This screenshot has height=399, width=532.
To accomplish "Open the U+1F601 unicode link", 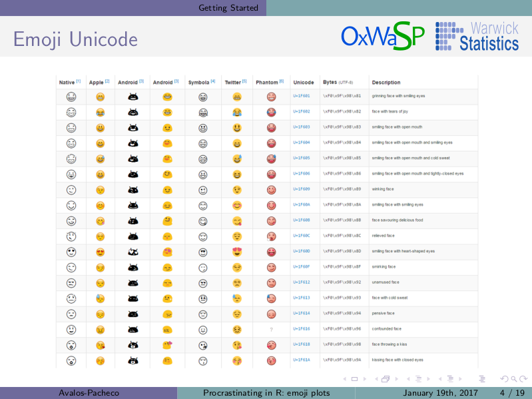I will tap(301, 96).
